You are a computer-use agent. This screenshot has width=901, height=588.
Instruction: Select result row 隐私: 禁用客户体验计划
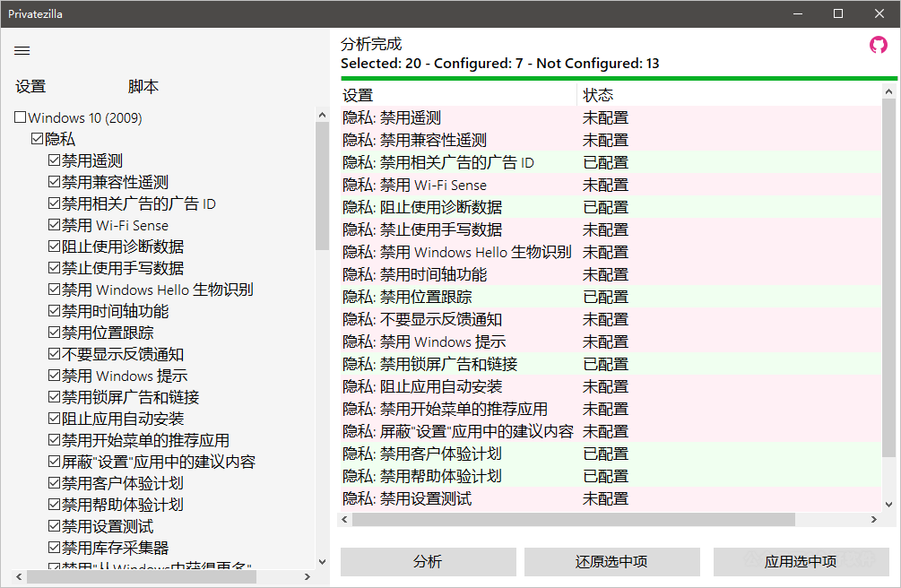pyautogui.click(x=611, y=454)
